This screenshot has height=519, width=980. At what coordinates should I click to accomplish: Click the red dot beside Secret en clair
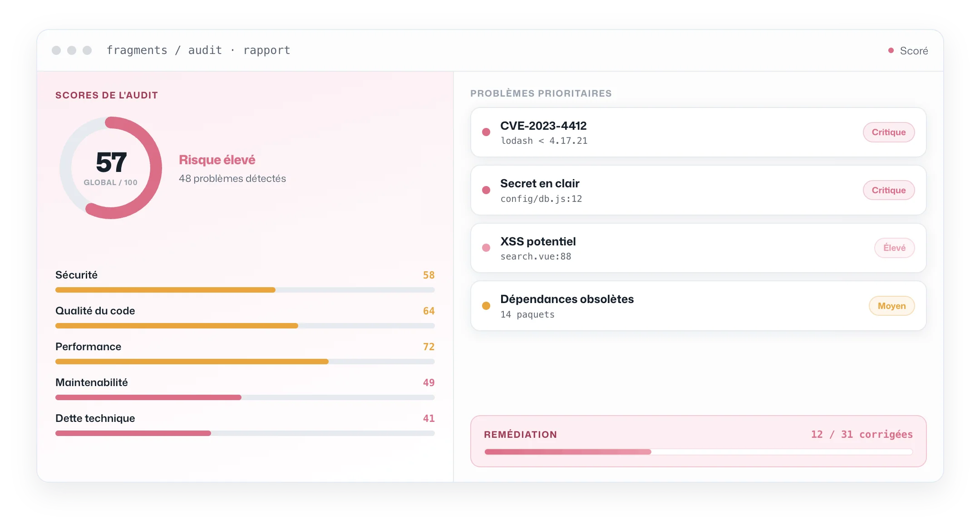pyautogui.click(x=486, y=190)
